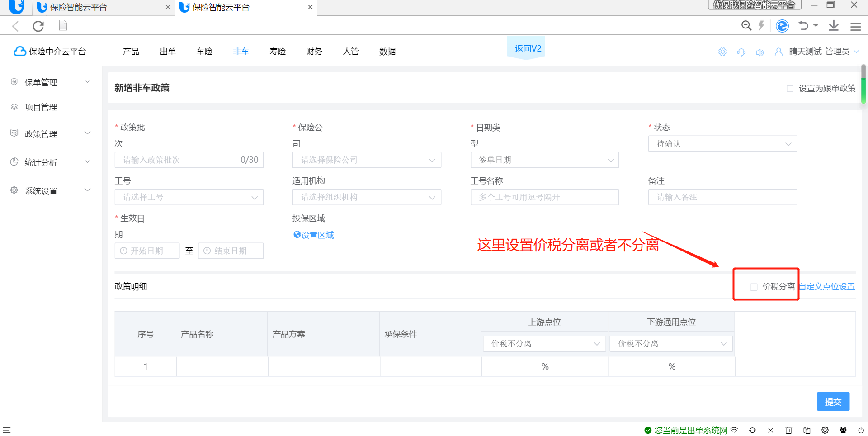Open the 保险公司 dropdown
Viewport: 868px width, 436px height.
[367, 160]
